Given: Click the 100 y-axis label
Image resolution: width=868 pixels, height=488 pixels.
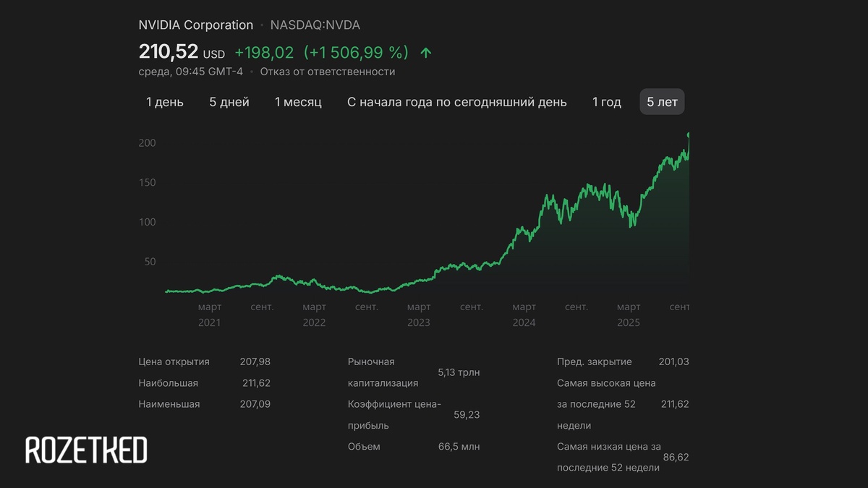Looking at the screenshot, I should coord(148,222).
